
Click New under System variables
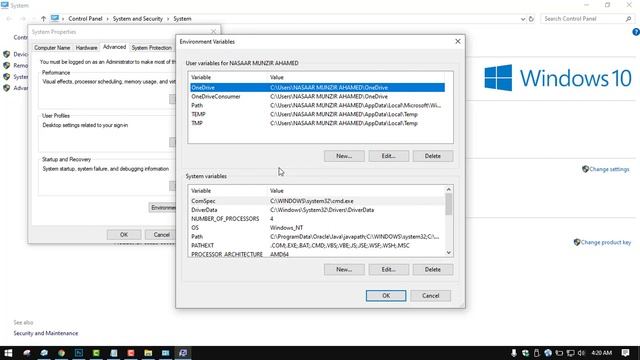(344, 269)
